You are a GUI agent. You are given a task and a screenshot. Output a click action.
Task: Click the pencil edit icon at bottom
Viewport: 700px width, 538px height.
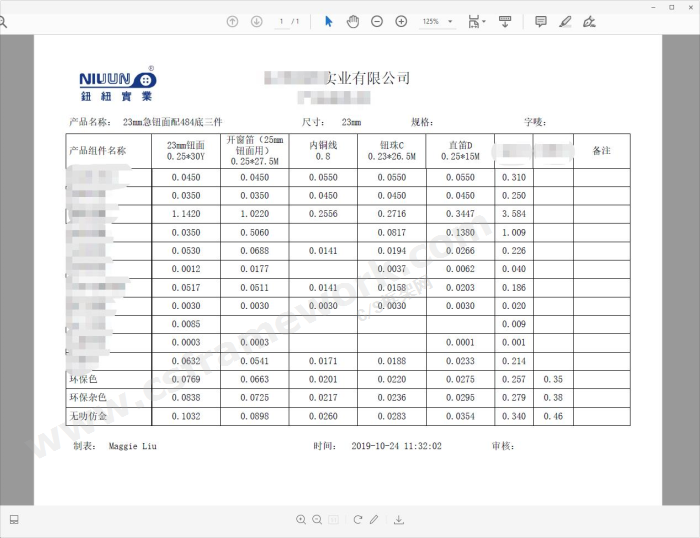(374, 520)
